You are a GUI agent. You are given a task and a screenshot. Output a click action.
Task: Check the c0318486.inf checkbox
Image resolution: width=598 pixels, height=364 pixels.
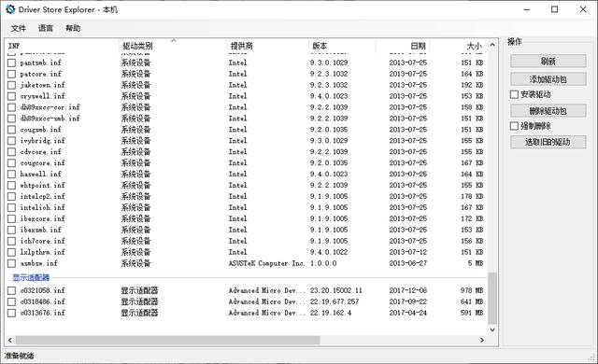12,302
